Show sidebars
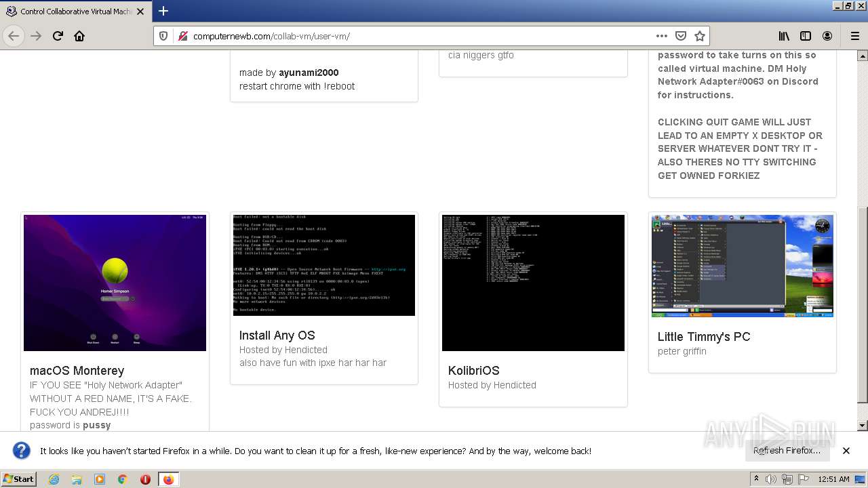Image resolution: width=868 pixels, height=488 pixels. [x=806, y=36]
